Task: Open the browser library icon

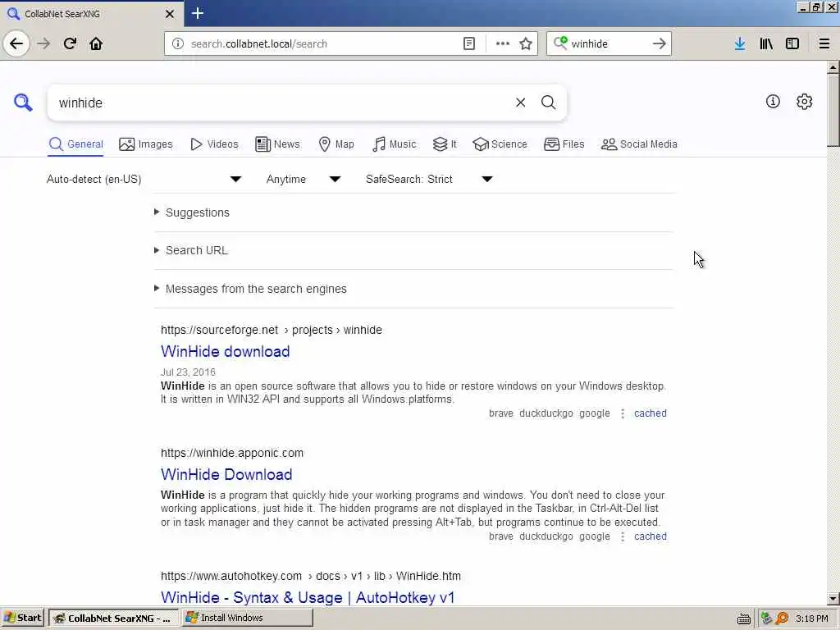Action: pos(766,43)
